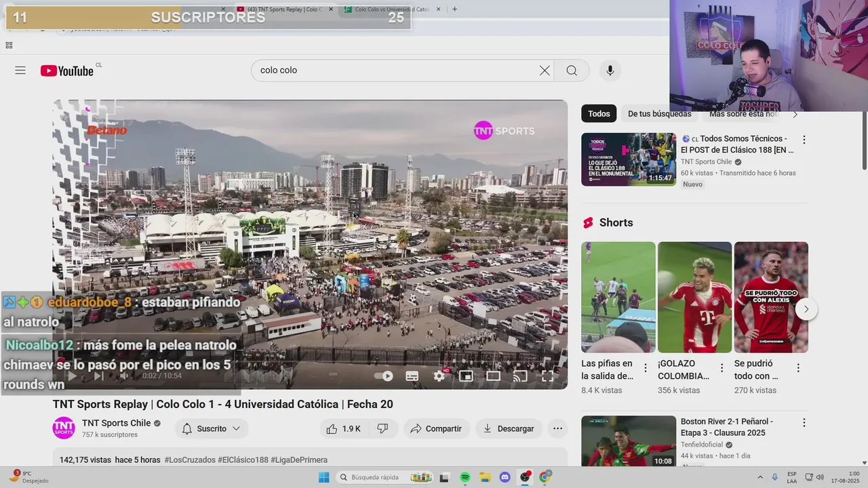Switch to the TNT Sports Replay browser tab

[285, 9]
